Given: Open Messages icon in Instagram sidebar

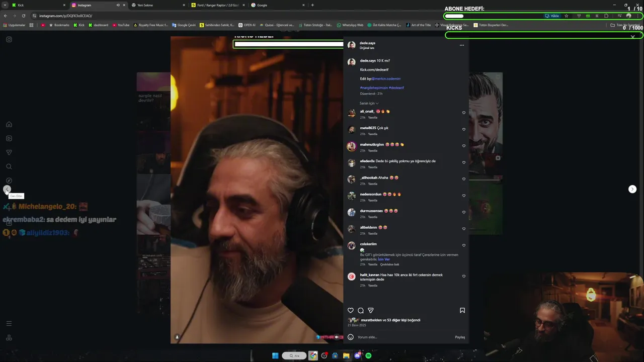Looking at the screenshot, I should (9, 152).
